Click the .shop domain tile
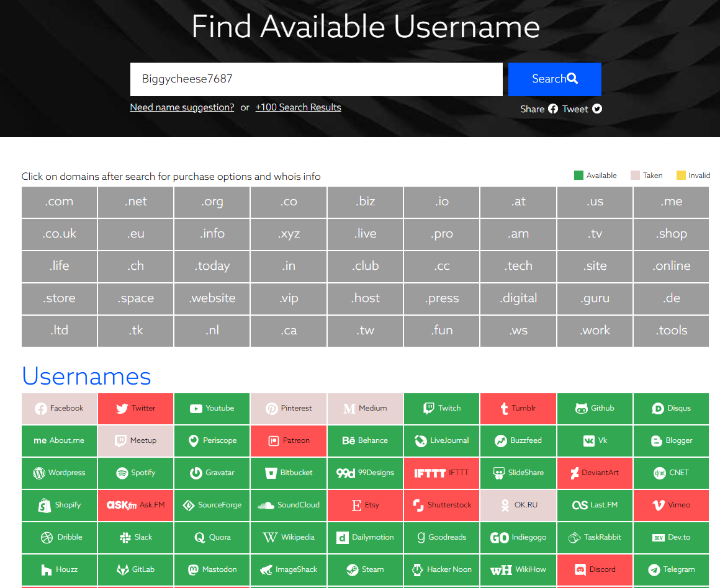The image size is (720, 588). (672, 234)
